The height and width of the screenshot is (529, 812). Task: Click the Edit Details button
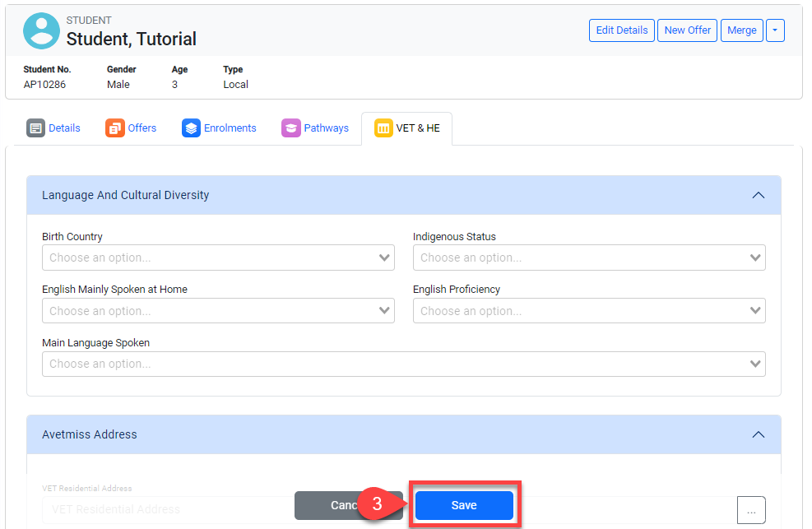621,30
